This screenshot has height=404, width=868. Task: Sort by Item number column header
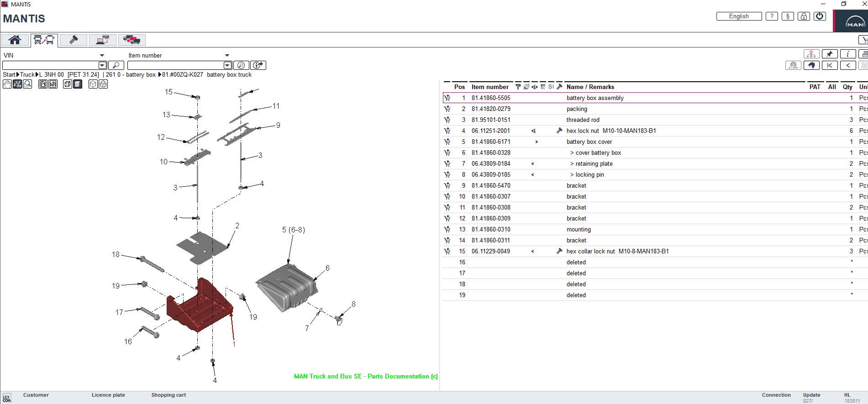[490, 87]
